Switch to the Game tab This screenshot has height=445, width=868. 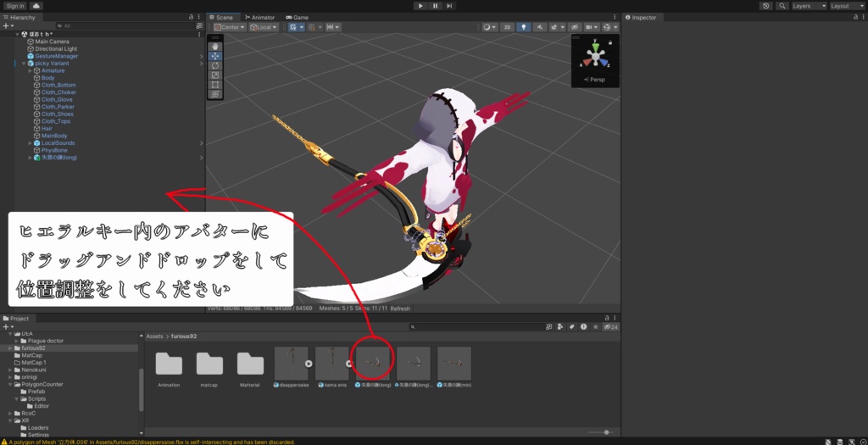pos(298,17)
